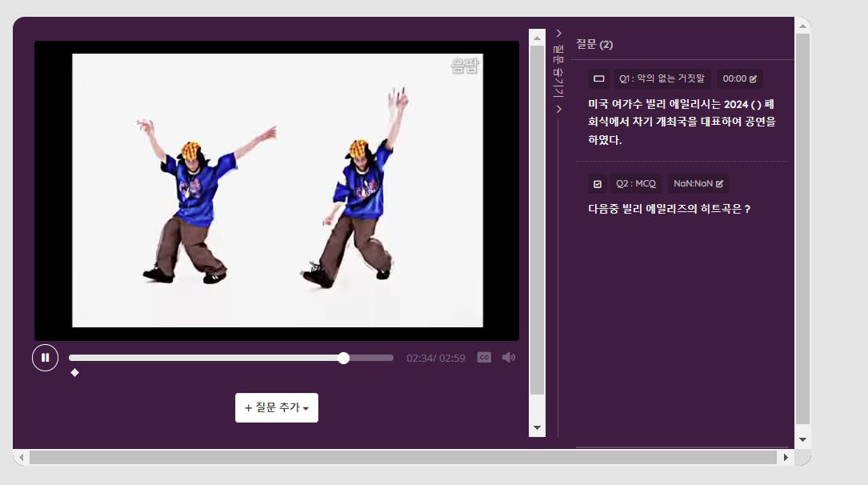The height and width of the screenshot is (485, 868).
Task: Click up arrow of video pane scrollbar
Action: (537, 38)
